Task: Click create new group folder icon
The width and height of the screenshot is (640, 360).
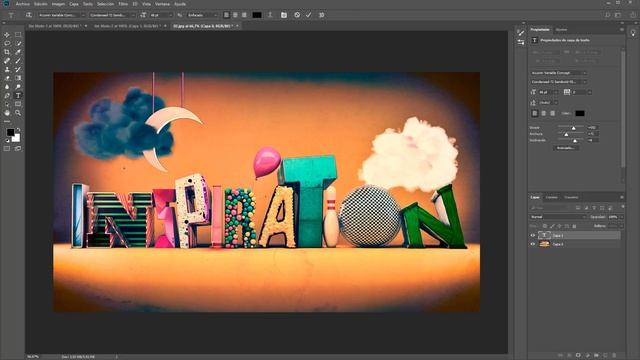Action: coord(596,356)
